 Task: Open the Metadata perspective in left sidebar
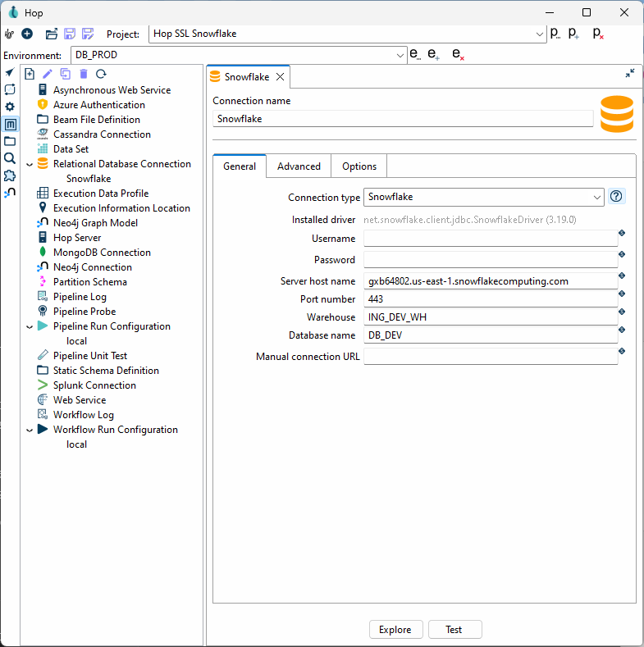pyautogui.click(x=10, y=125)
